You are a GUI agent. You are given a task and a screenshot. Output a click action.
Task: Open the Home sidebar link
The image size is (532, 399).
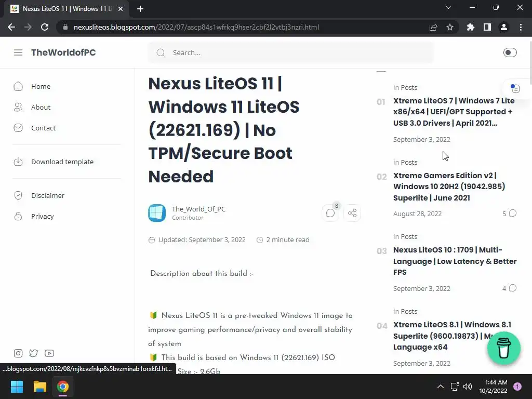(x=41, y=87)
